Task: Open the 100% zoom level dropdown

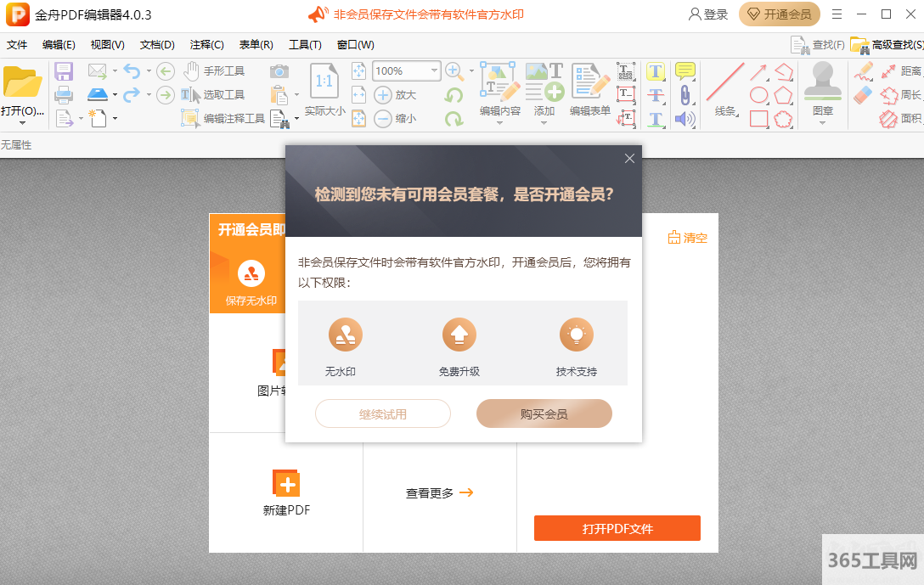Action: (435, 71)
